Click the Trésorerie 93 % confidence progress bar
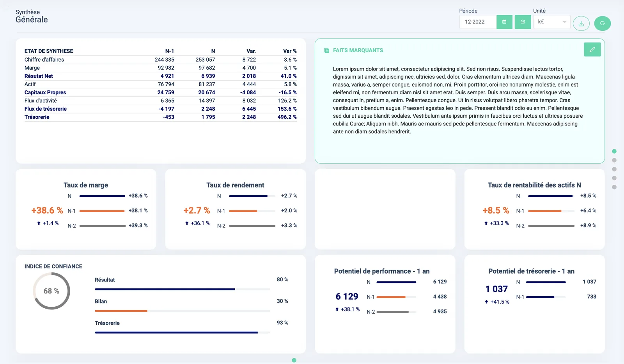 point(182,332)
